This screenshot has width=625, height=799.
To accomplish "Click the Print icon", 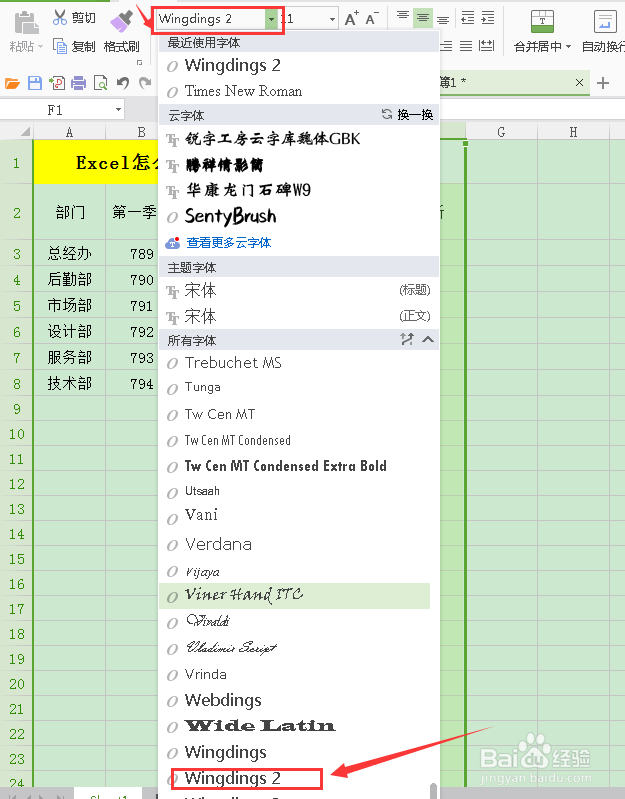I will coord(78,83).
